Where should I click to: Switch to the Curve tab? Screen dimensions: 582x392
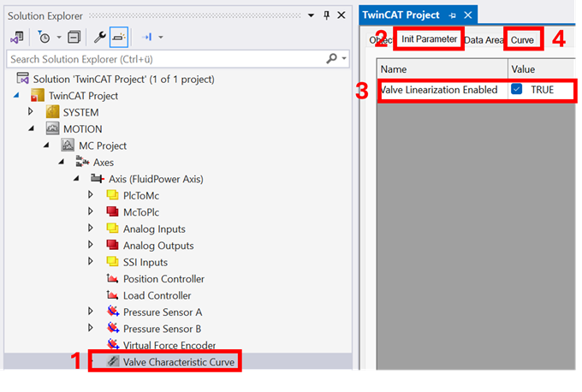pyautogui.click(x=522, y=40)
